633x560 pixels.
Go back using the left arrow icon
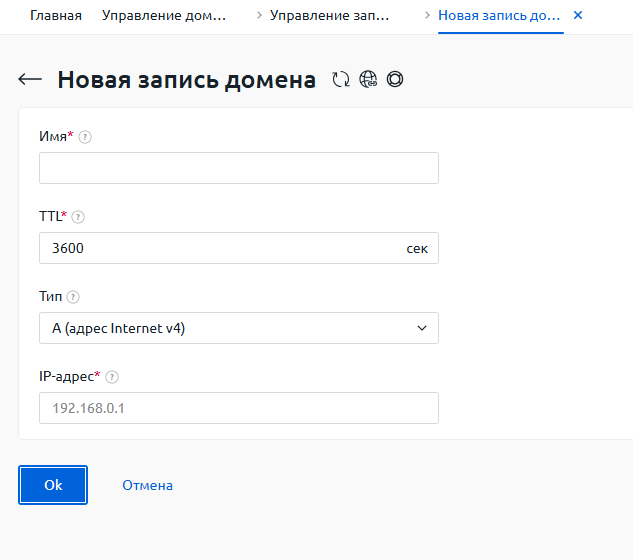[x=30, y=80]
